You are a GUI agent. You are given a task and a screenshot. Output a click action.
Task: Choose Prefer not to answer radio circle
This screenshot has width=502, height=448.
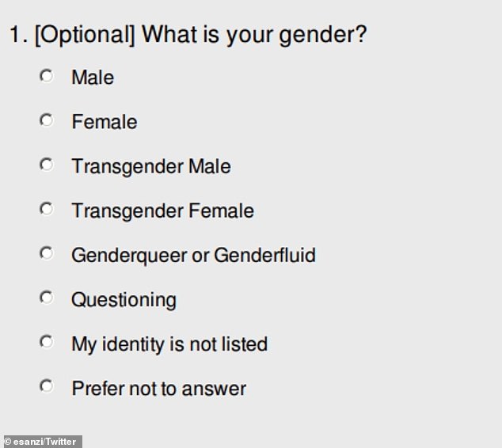47,386
